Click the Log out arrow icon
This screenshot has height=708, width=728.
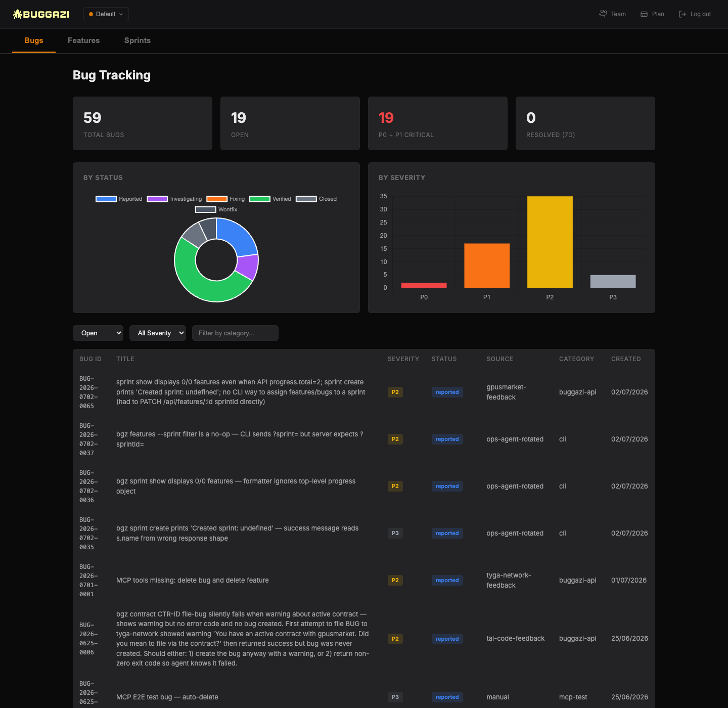pos(682,14)
